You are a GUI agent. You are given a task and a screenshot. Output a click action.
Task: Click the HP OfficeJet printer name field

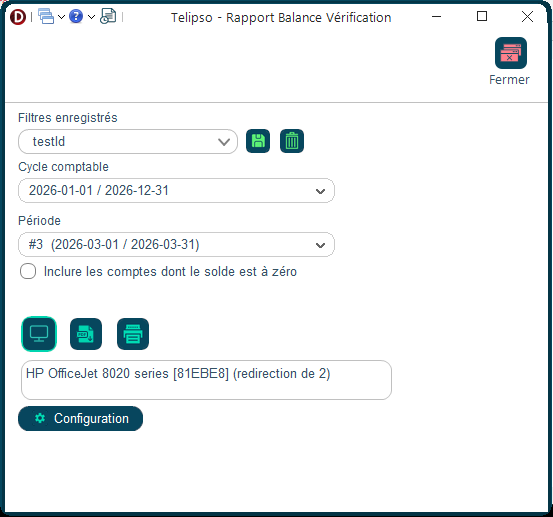[x=206, y=380]
